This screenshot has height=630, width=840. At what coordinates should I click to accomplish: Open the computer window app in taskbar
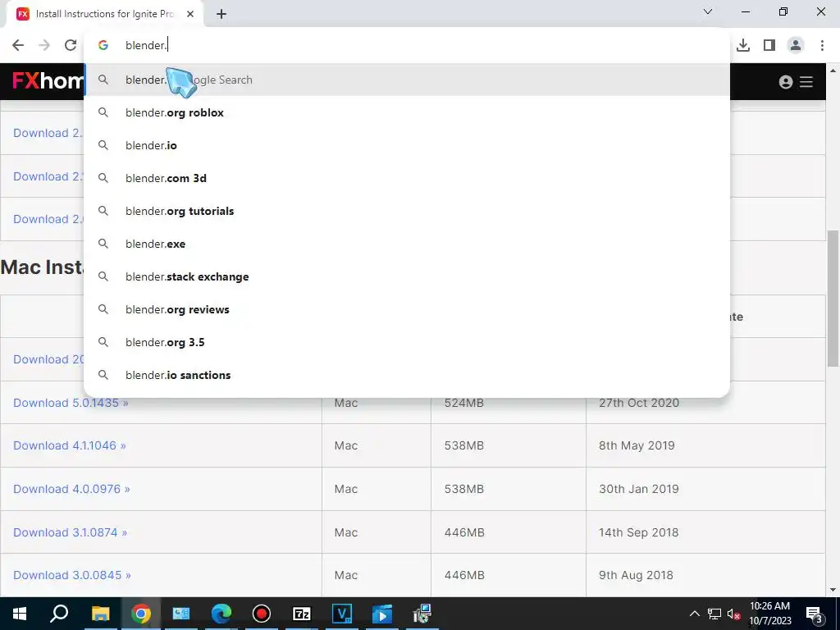coord(181,614)
